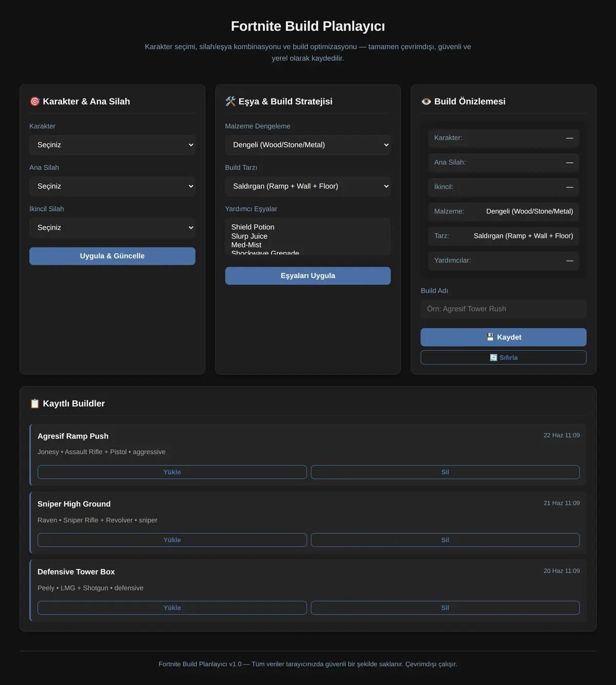This screenshot has width=616, height=685.
Task: Click the date 20 Haz 11:09
Action: (562, 571)
